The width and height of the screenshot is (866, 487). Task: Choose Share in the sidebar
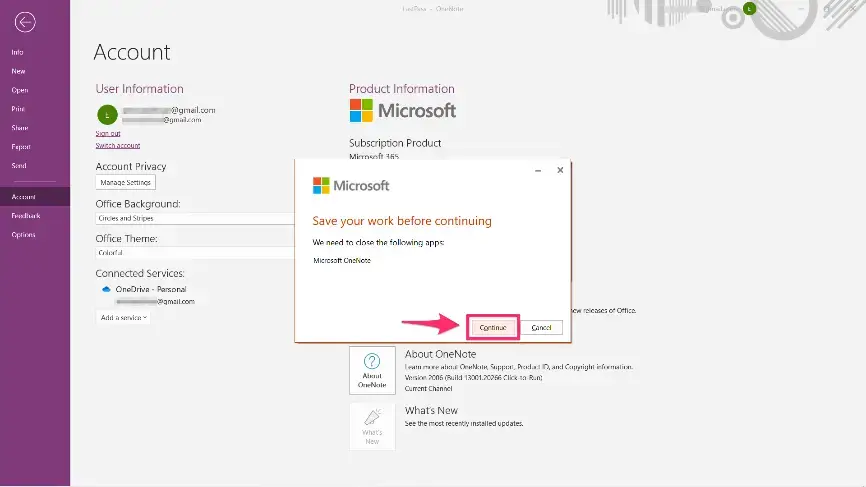pyautogui.click(x=19, y=128)
